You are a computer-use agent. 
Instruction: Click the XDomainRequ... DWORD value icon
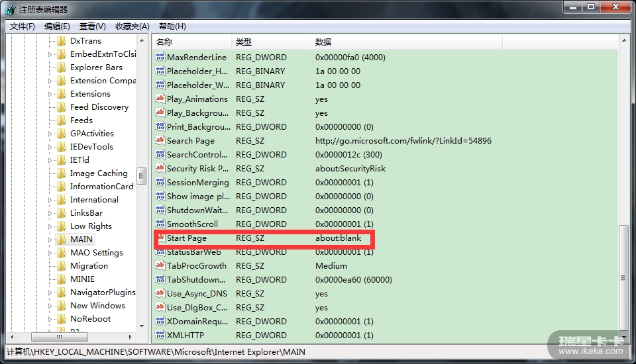point(160,322)
